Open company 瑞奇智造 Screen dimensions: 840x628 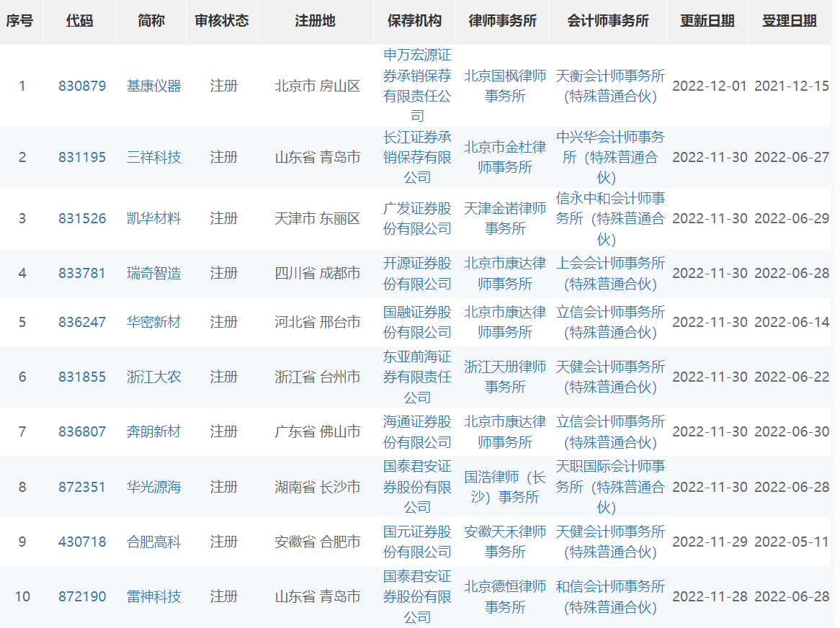pos(153,273)
